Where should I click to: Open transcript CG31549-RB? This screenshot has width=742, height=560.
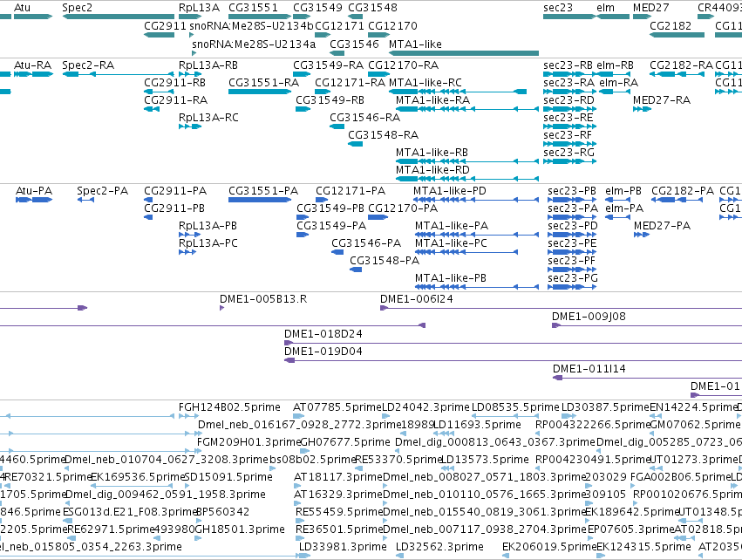coord(330,100)
